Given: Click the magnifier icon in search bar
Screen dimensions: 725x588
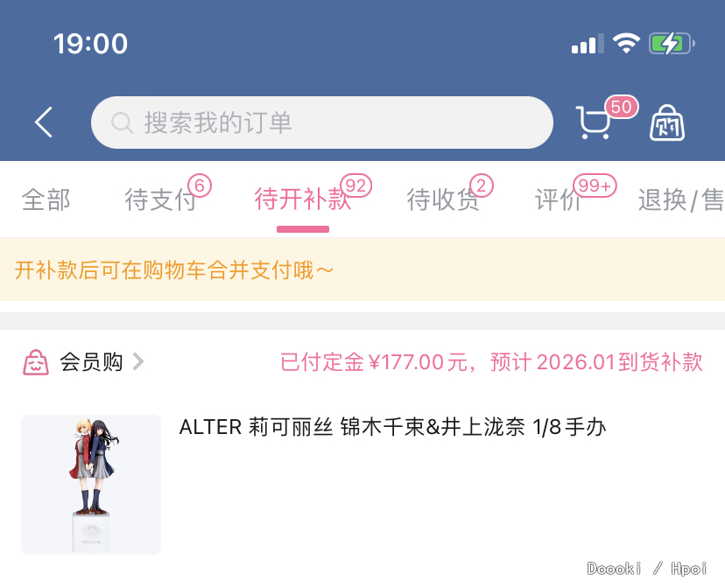Looking at the screenshot, I should point(122,122).
